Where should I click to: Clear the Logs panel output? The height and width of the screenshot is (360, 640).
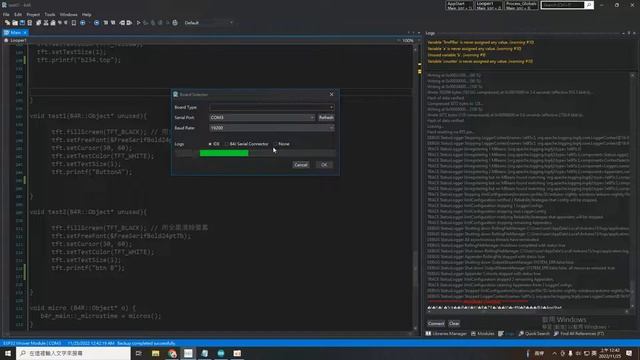pyautogui.click(x=454, y=324)
